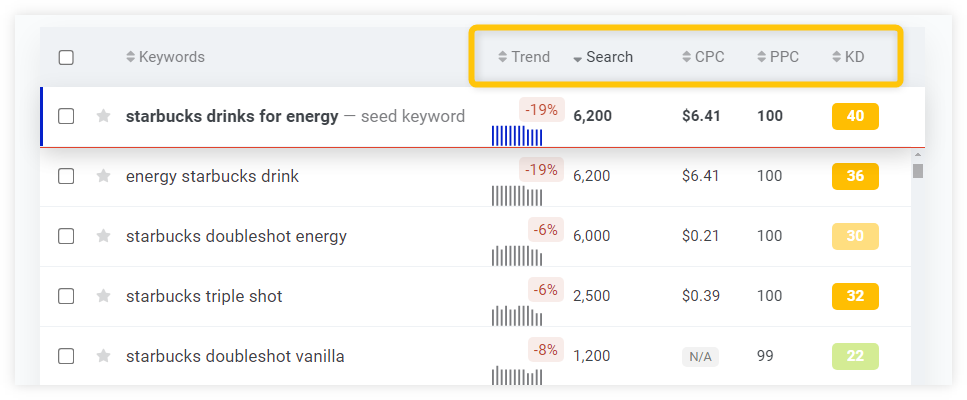Star the starbucks doubleshot energy row
The width and height of the screenshot is (967, 400).
click(104, 236)
